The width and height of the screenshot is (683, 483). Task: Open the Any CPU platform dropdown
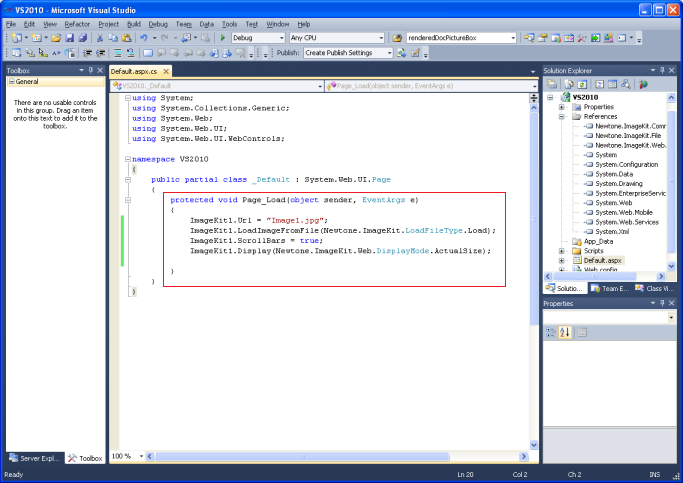coord(381,38)
